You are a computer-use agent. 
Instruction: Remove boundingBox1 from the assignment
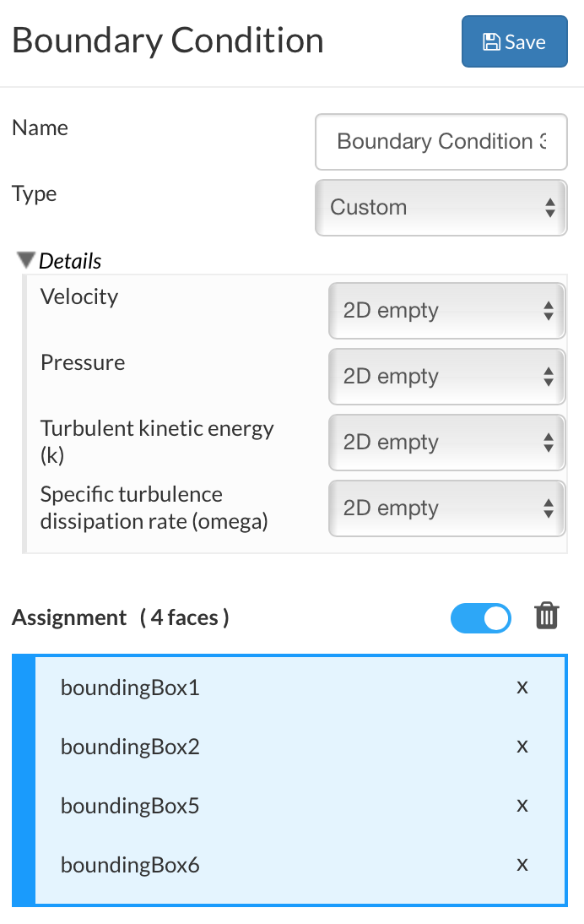click(522, 688)
